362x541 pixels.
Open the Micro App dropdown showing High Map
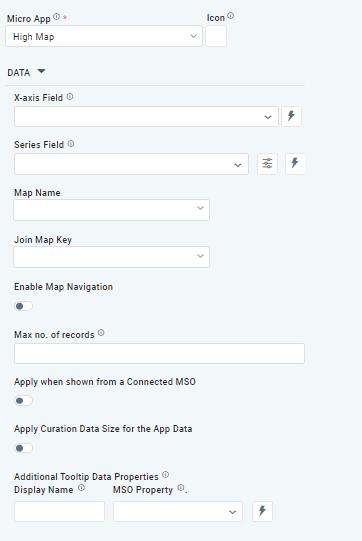pyautogui.click(x=104, y=36)
